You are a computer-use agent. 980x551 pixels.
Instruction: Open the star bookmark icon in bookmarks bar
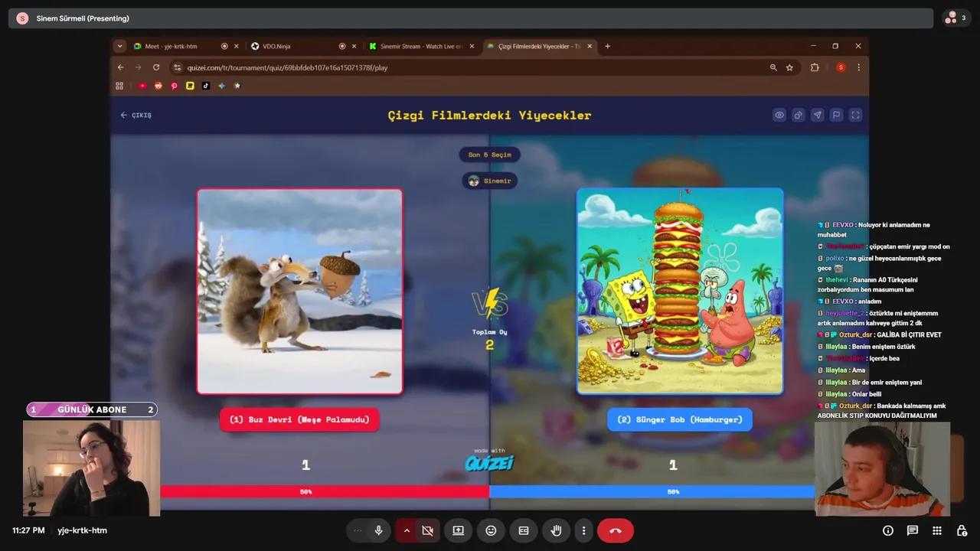point(237,86)
